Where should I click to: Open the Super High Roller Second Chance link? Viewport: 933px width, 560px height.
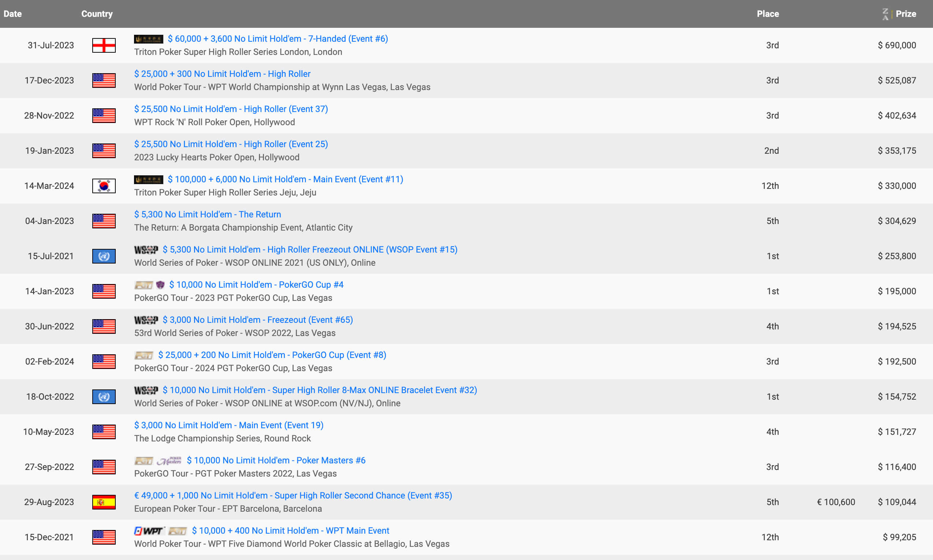coord(293,496)
